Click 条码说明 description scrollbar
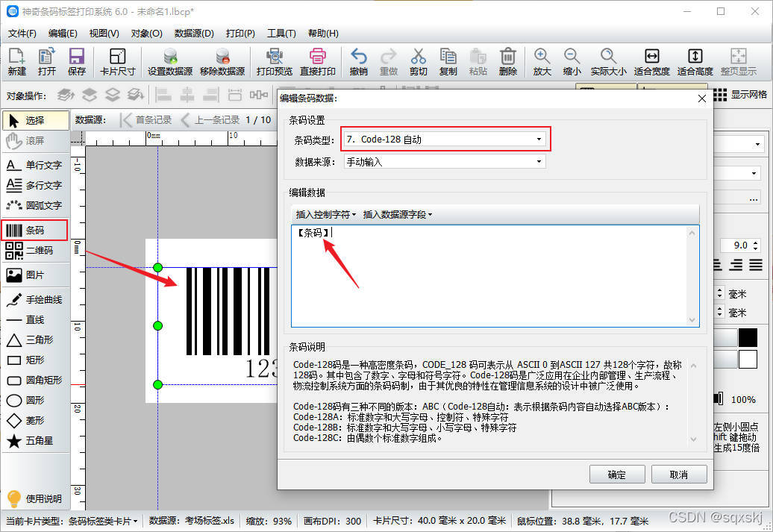 point(693,402)
